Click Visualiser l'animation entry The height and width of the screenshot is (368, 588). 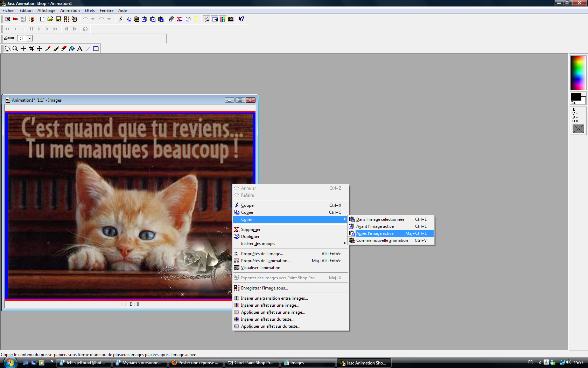(x=290, y=268)
